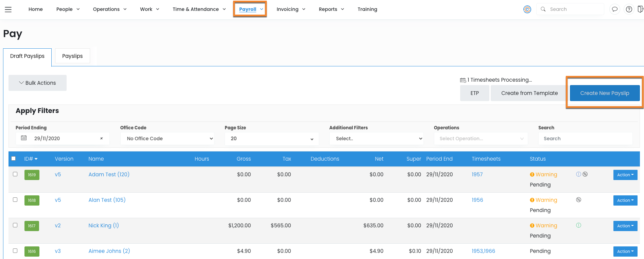Open the Payroll menu

tap(250, 9)
